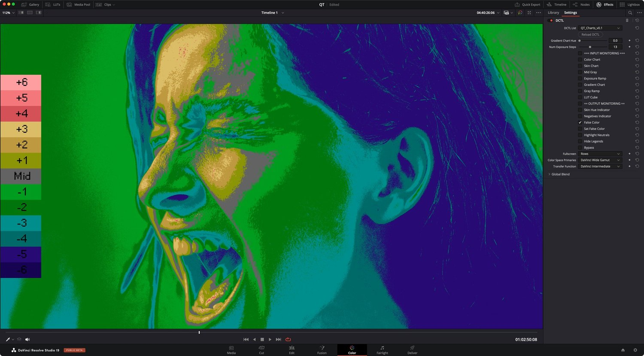
Task: Enable the image wipe viewer mode
Action: click(21, 12)
